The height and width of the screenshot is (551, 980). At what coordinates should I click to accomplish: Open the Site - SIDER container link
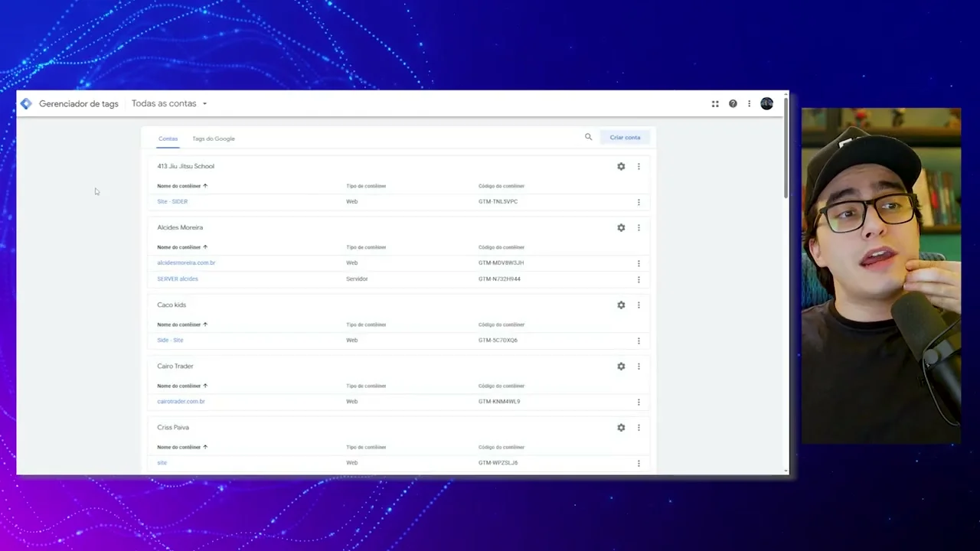pyautogui.click(x=172, y=201)
